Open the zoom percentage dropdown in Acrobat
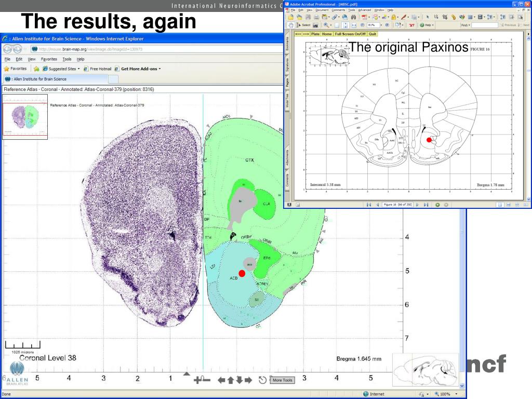Screen dimensions: 532x399 pyautogui.click(x=381, y=25)
